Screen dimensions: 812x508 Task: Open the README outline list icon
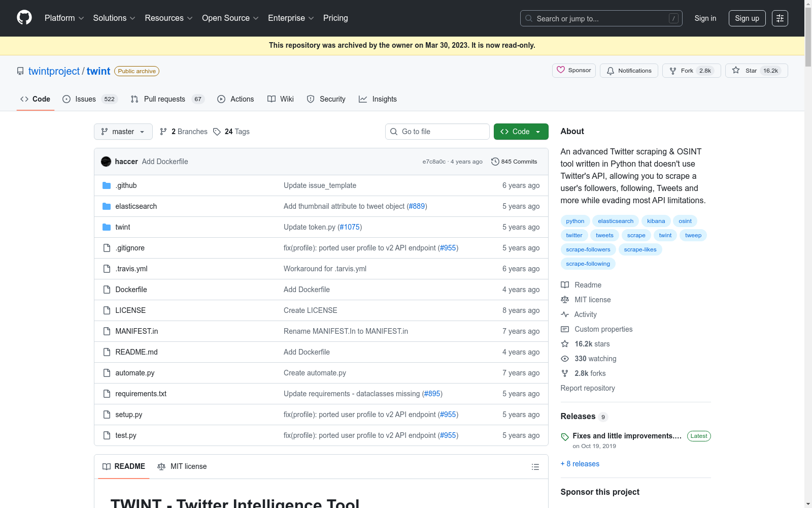point(535,467)
